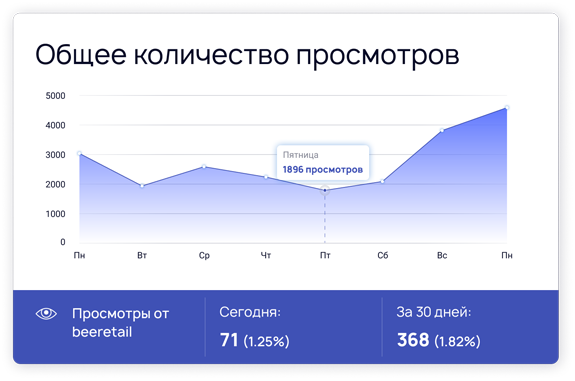The width and height of the screenshot is (575, 381).
Task: Click the Просмотры от beeretail text
Action: 120,323
